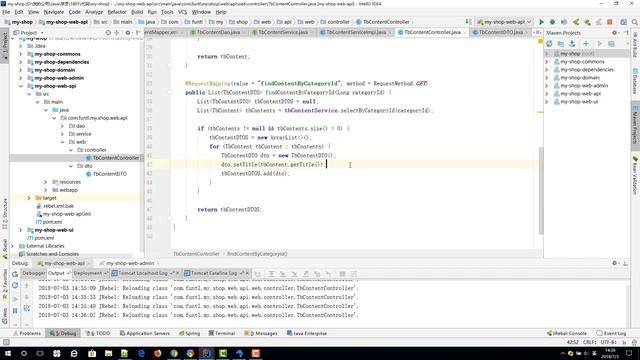Expand the target folder
The height and width of the screenshot is (360, 640).
tap(29, 198)
